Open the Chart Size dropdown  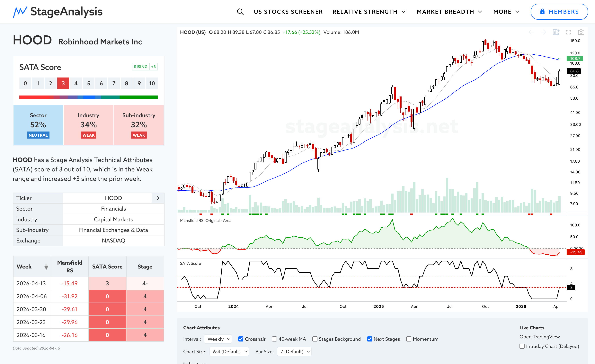tap(229, 351)
